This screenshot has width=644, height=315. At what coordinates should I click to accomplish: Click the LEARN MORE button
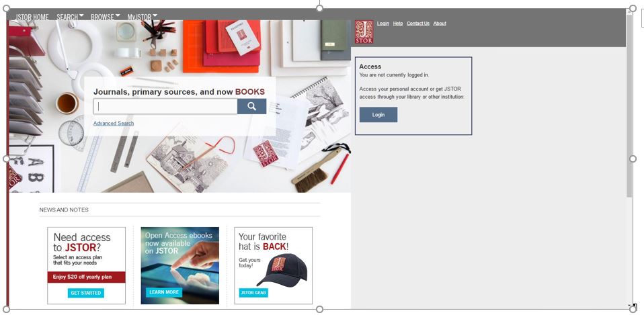[164, 292]
